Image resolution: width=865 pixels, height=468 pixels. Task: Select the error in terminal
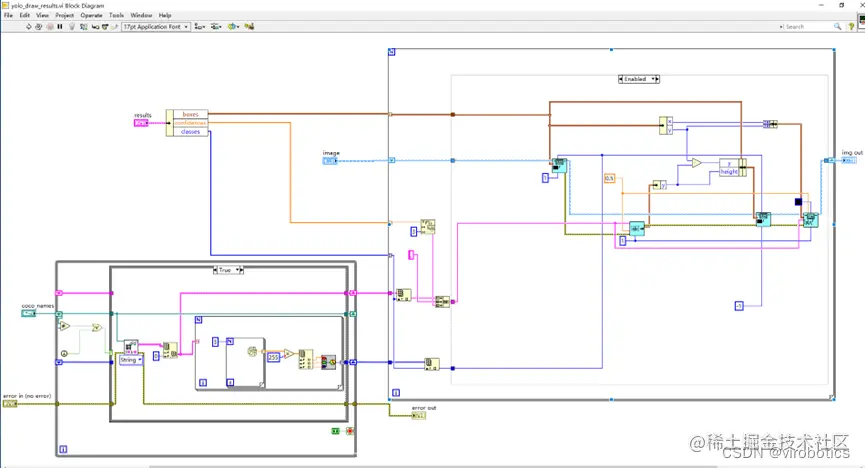(10, 403)
